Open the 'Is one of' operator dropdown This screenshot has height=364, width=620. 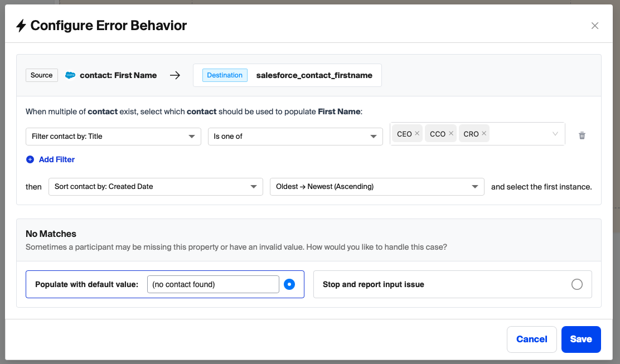point(295,136)
